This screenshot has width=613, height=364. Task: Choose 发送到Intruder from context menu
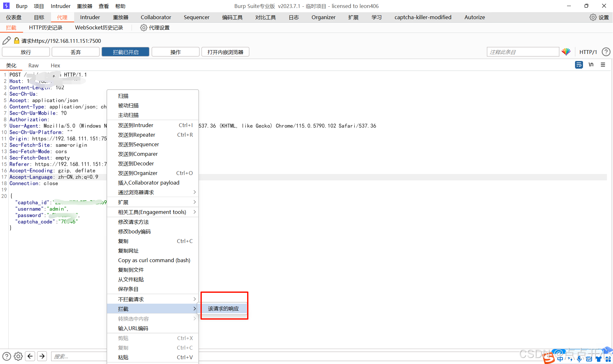point(153,125)
